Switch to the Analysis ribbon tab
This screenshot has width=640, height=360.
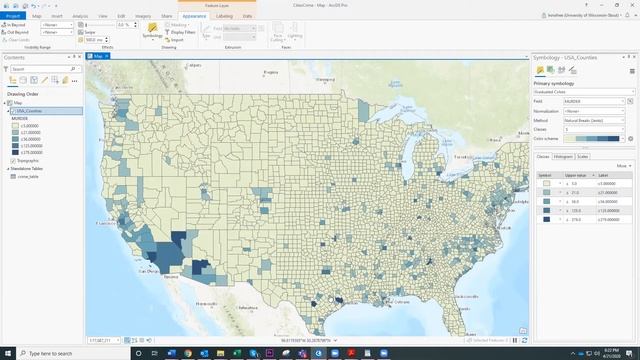[80, 16]
